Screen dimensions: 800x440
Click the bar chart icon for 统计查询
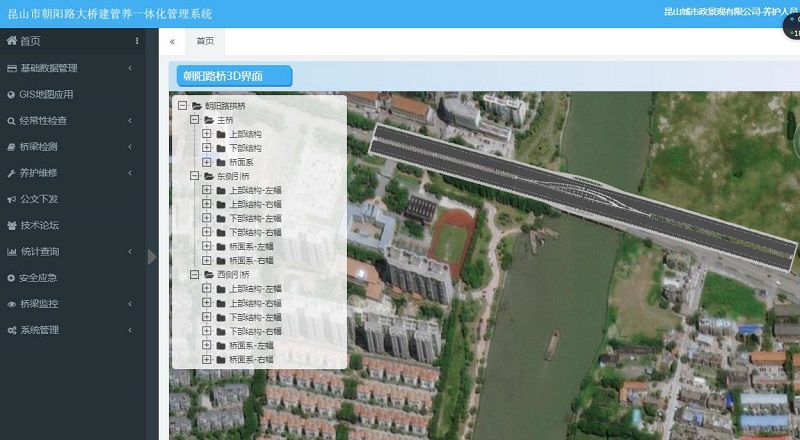click(x=11, y=251)
